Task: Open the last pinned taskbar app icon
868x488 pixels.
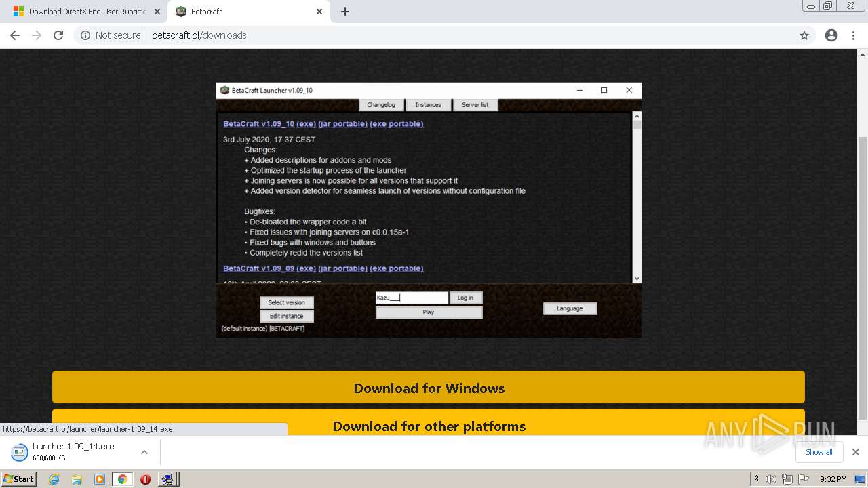Action: pos(167,479)
